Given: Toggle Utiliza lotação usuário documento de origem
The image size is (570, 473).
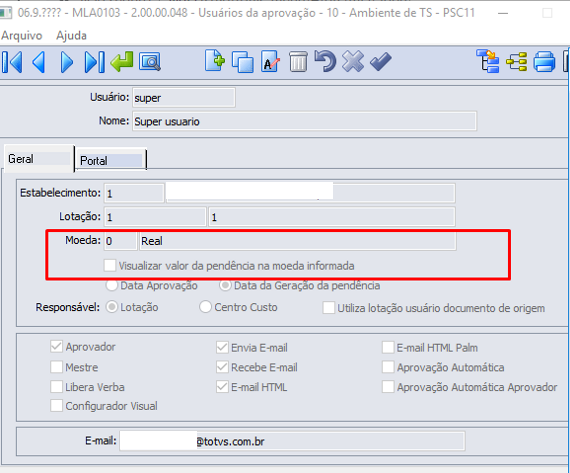Looking at the screenshot, I should 329,308.
